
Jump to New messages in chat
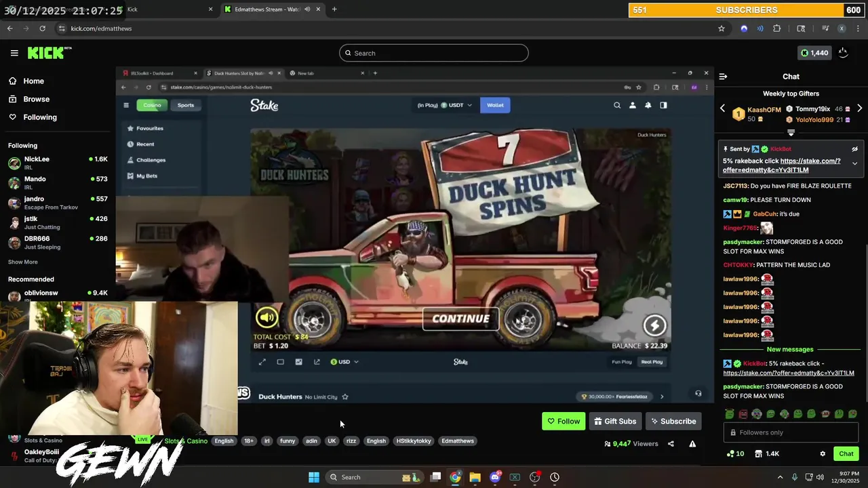coord(790,350)
